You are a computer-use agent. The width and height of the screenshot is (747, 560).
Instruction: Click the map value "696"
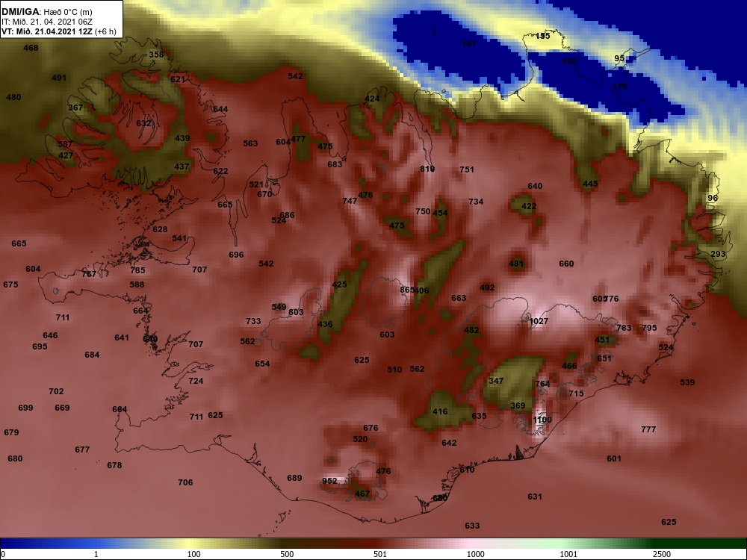click(x=236, y=255)
